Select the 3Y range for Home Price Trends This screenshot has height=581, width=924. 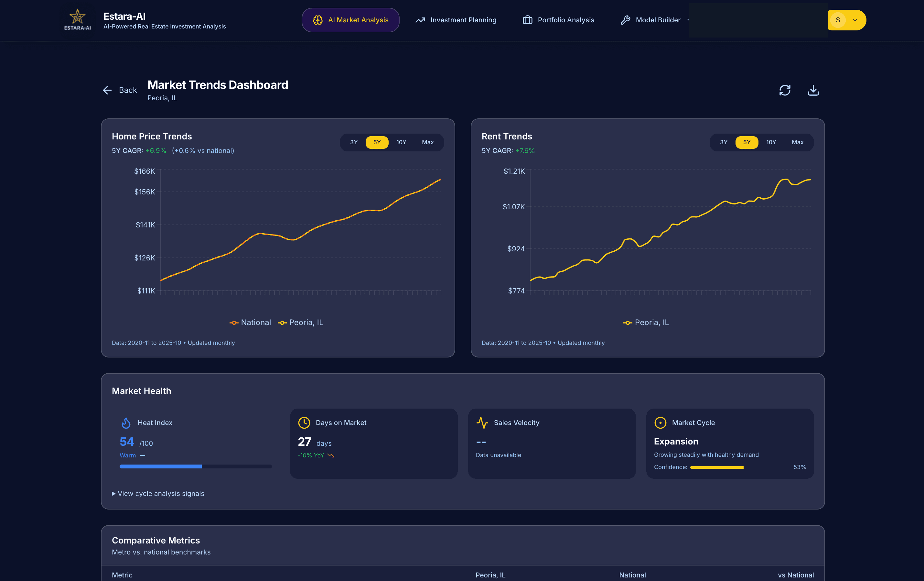tap(353, 142)
